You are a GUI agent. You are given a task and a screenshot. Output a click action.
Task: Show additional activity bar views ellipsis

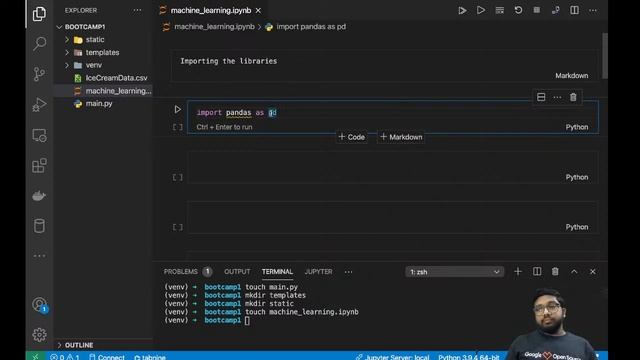click(39, 256)
